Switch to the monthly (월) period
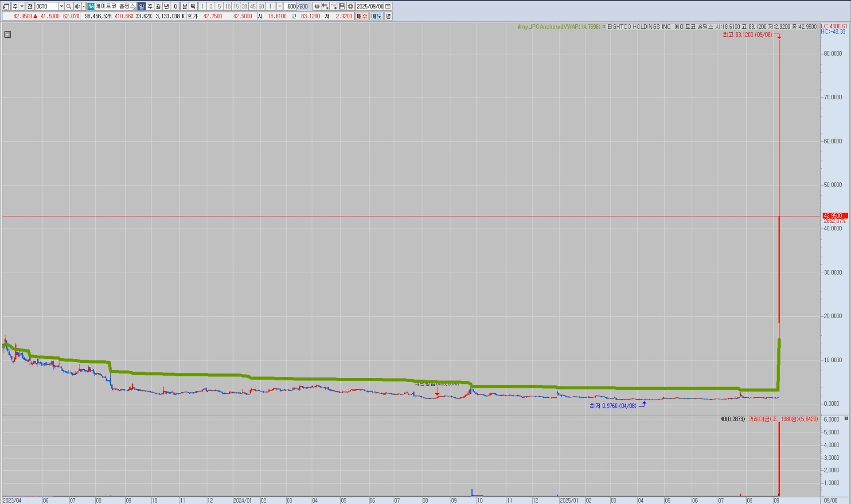The height and width of the screenshot is (504, 851). tap(158, 6)
